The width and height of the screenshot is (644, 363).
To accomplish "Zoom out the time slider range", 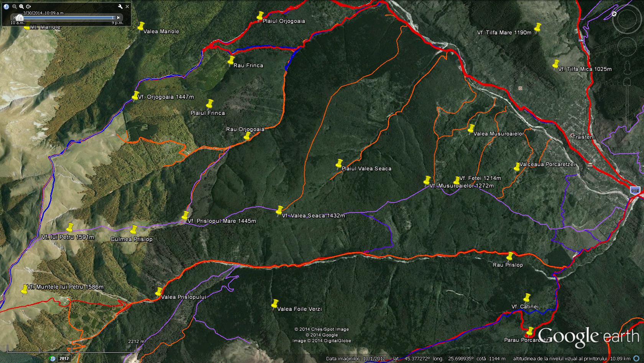I will click(x=15, y=7).
